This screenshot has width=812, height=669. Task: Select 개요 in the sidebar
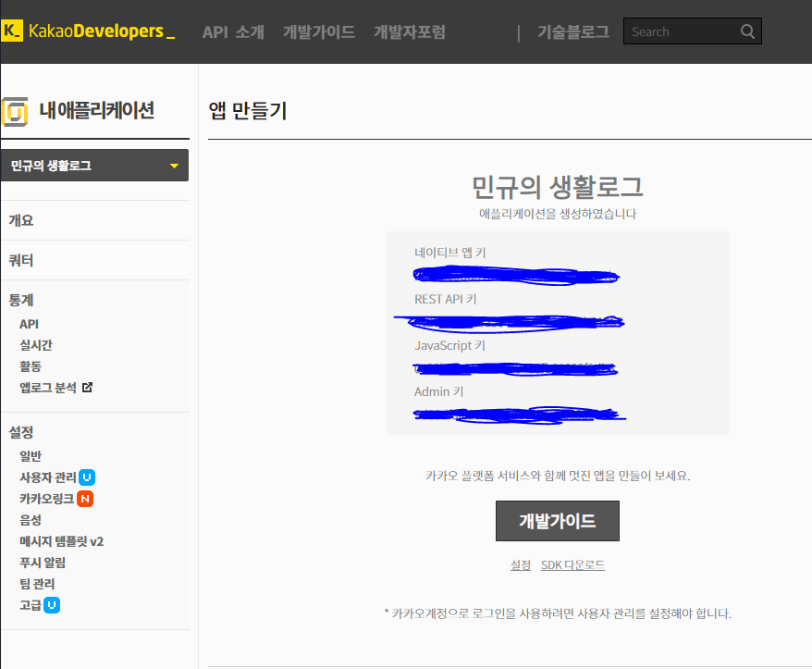click(21, 220)
